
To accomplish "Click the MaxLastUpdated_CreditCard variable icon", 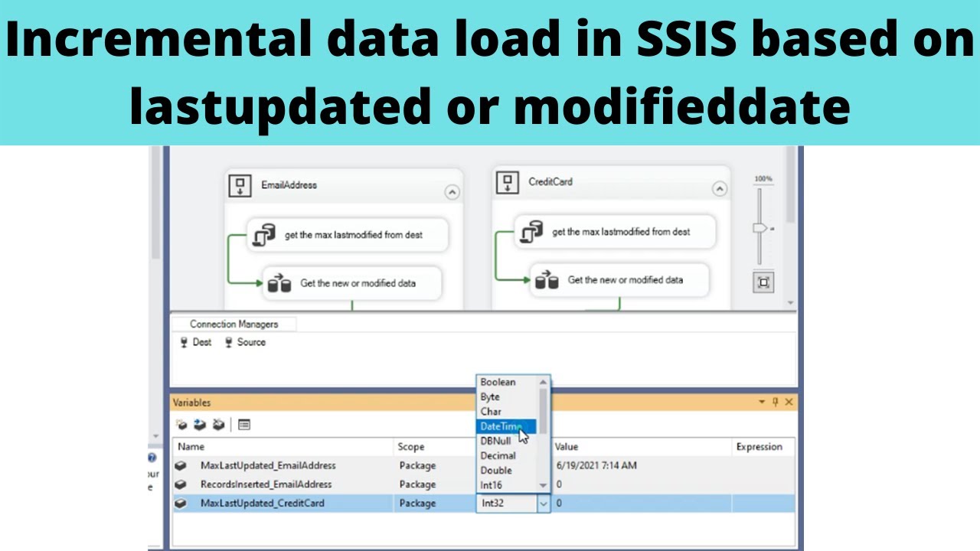I will [x=181, y=504].
